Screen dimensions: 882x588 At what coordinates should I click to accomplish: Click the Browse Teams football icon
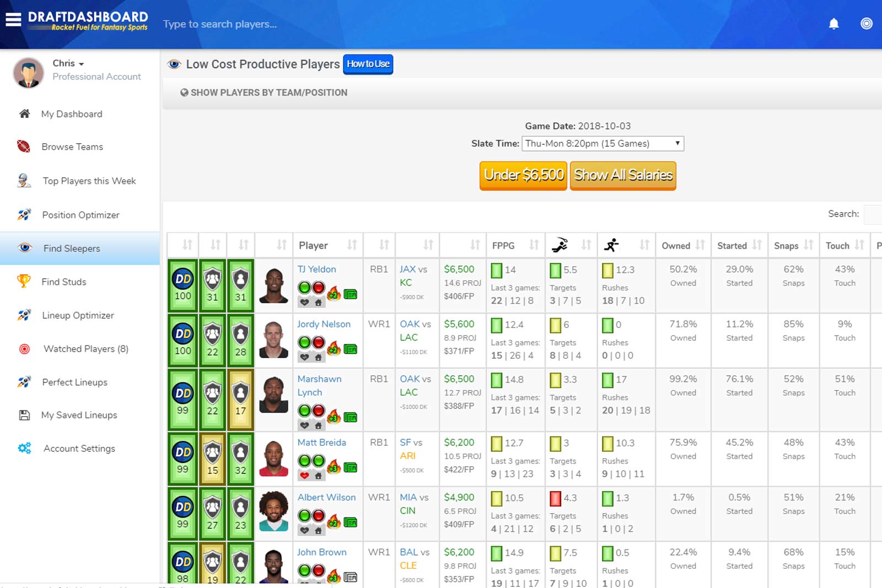23,146
